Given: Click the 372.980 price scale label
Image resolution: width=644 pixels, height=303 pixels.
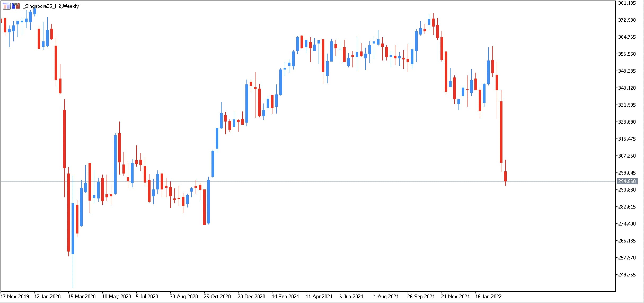Looking at the screenshot, I should (627, 20).
